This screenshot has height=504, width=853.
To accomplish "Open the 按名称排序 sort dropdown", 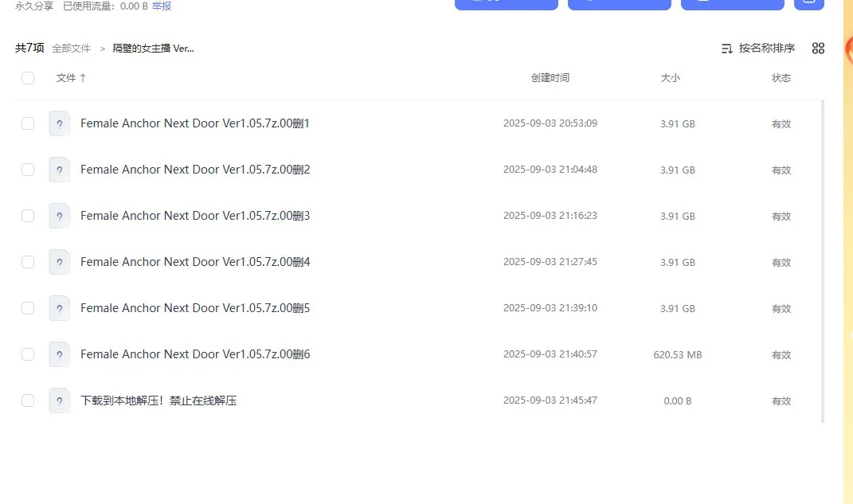I will click(758, 49).
